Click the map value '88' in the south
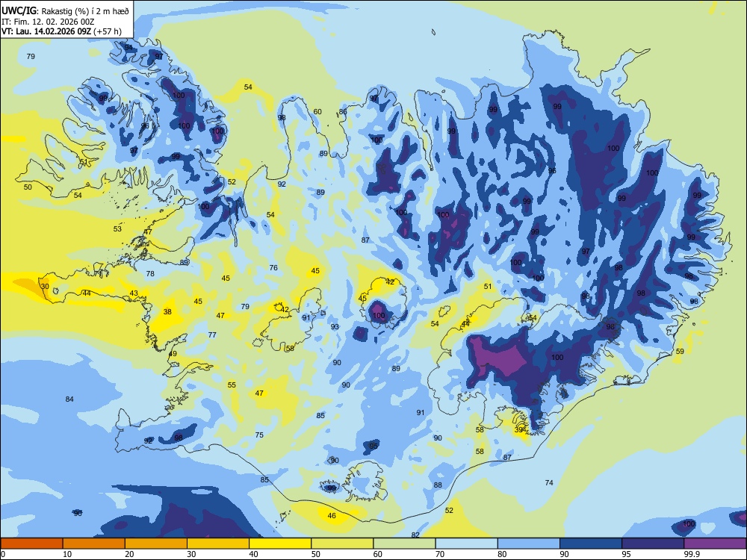The width and height of the screenshot is (747, 560). pyautogui.click(x=438, y=485)
